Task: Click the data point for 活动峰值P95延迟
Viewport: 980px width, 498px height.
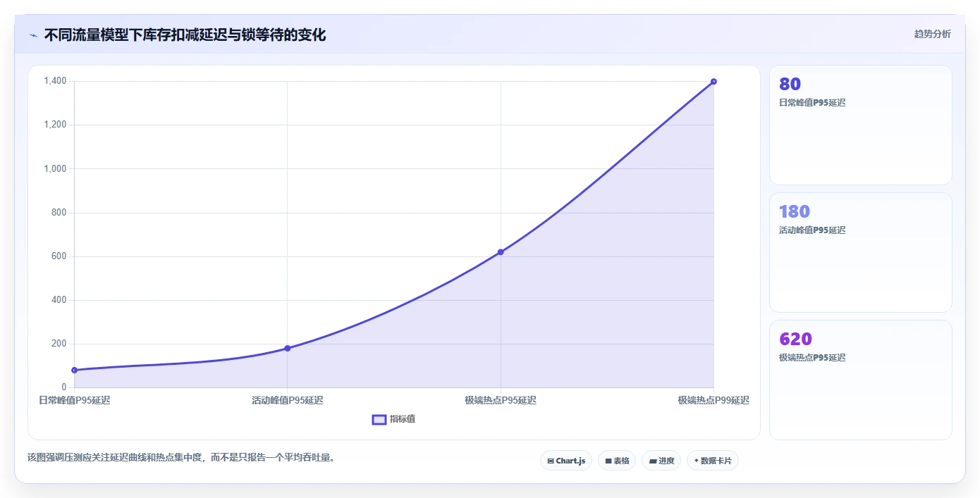Action: point(288,348)
